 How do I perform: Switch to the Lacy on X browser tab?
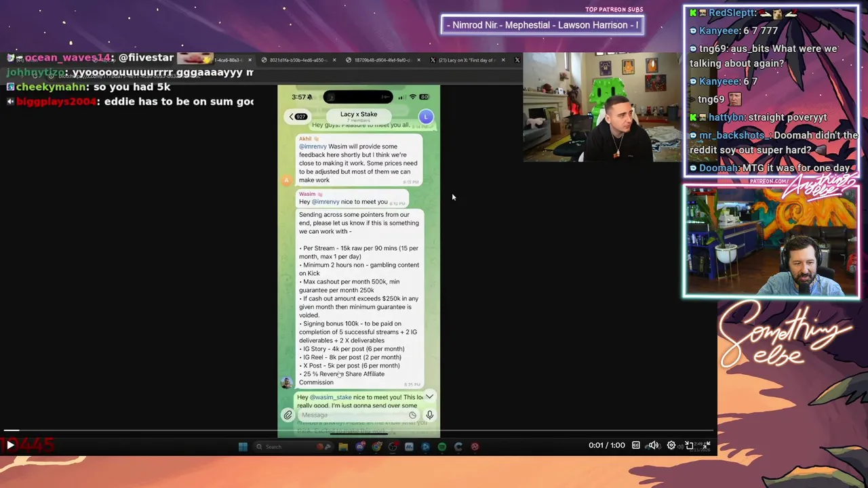coord(467,60)
